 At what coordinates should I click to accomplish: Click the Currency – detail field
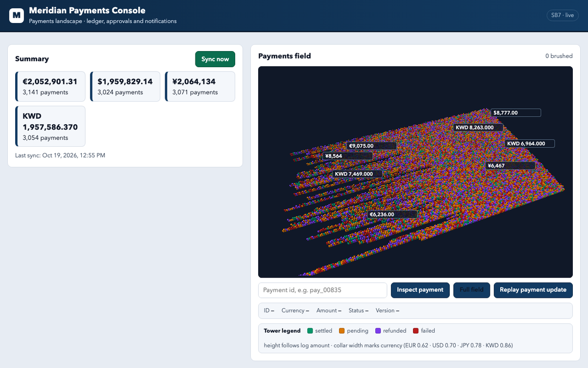coord(295,311)
